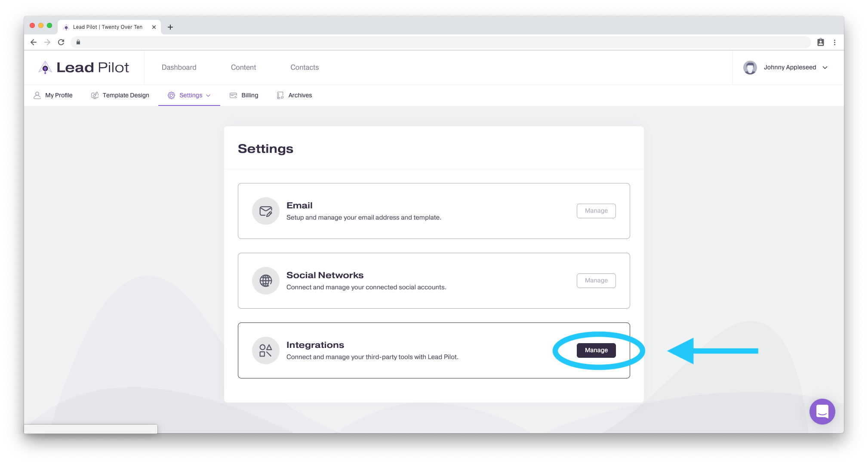Expand the Settings submenu chevron
868x465 pixels.
click(x=208, y=96)
